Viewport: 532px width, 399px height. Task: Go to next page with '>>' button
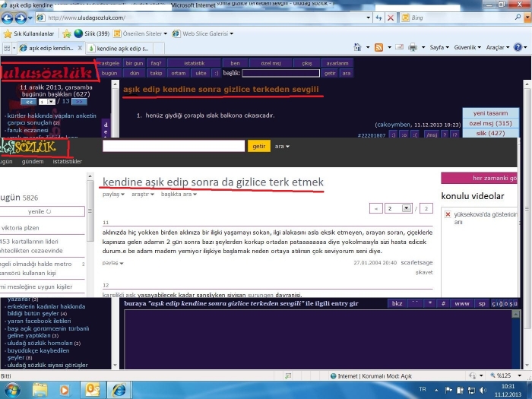point(79,102)
